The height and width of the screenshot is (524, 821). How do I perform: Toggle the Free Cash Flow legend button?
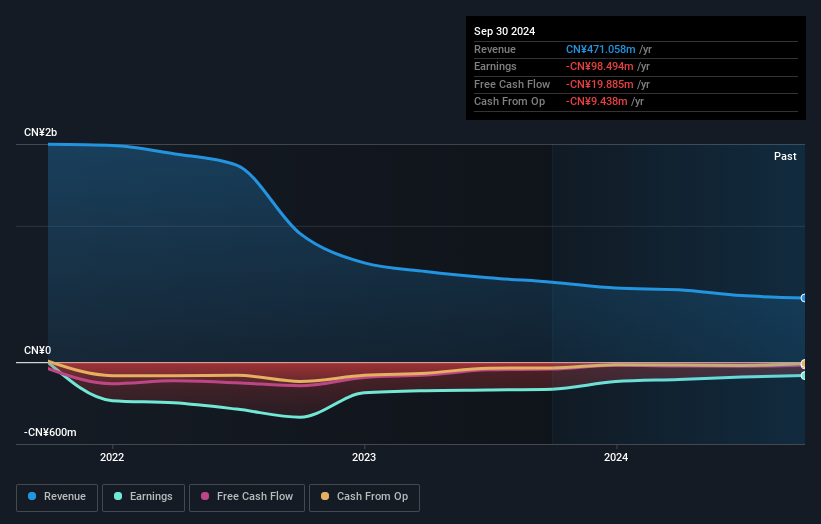tap(247, 497)
